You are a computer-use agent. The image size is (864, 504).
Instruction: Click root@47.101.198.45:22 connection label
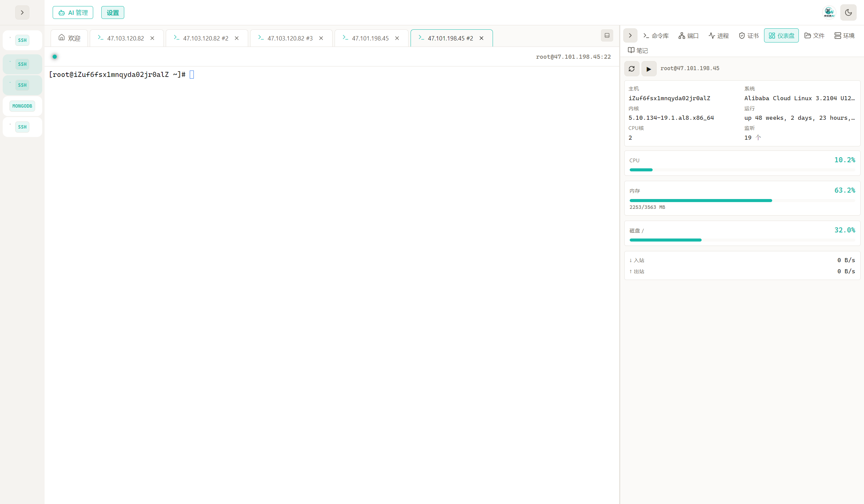(573, 57)
